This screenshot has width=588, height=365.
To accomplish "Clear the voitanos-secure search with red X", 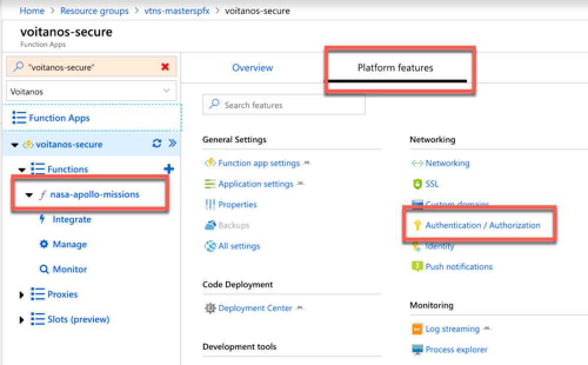I will (x=165, y=67).
